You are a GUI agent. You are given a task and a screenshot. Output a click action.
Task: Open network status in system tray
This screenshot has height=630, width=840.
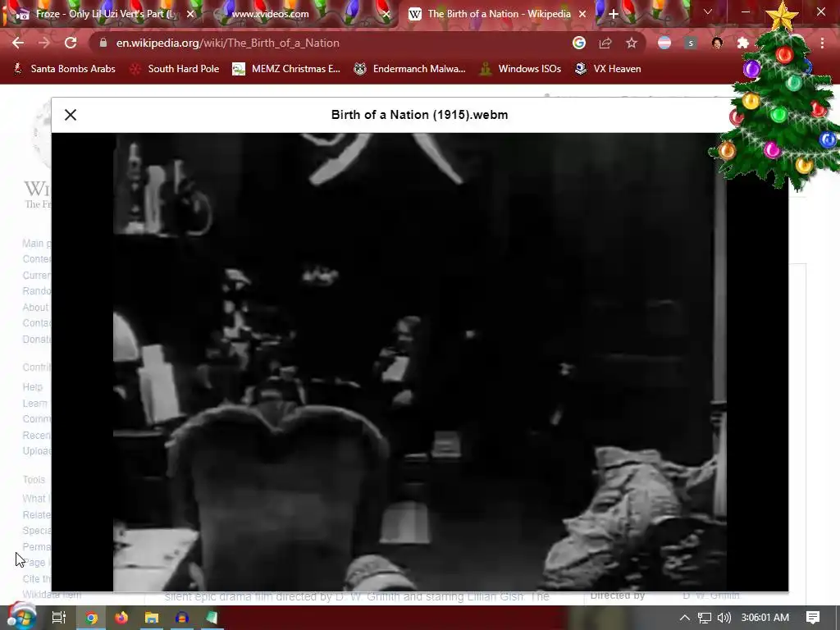[x=705, y=618]
